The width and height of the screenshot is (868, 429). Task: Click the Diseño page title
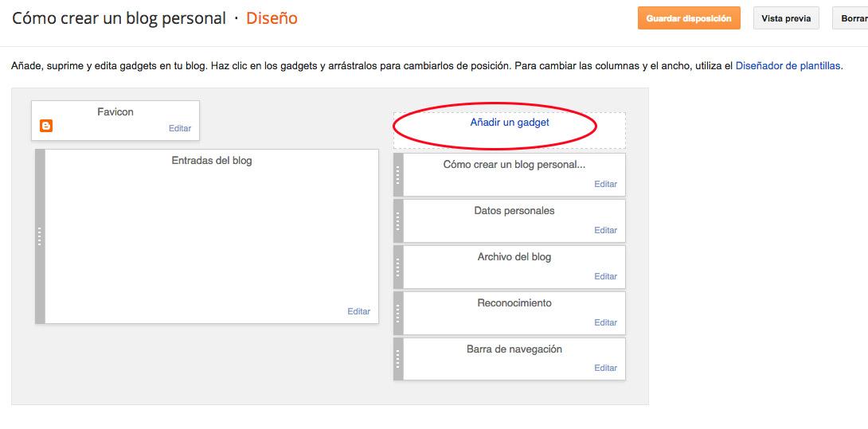pos(272,18)
